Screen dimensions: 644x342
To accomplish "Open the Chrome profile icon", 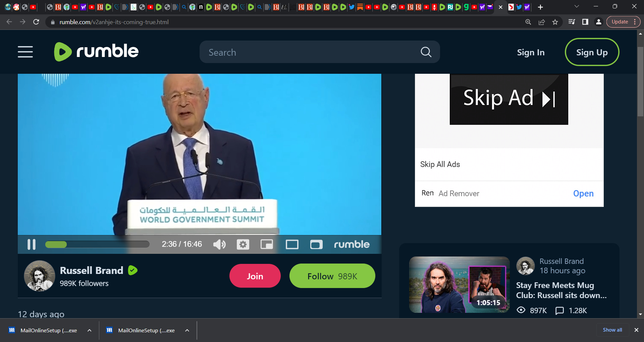I will tap(598, 22).
